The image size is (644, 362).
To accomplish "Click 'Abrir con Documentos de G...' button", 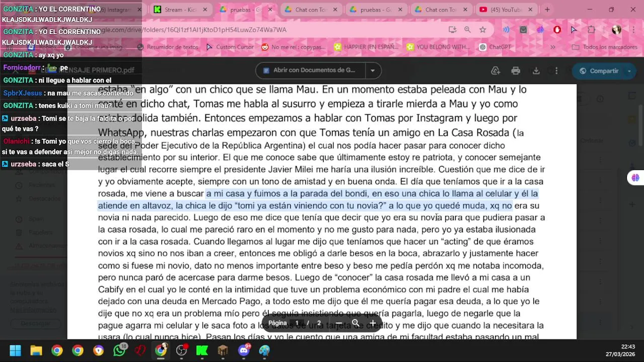I will pos(310,70).
